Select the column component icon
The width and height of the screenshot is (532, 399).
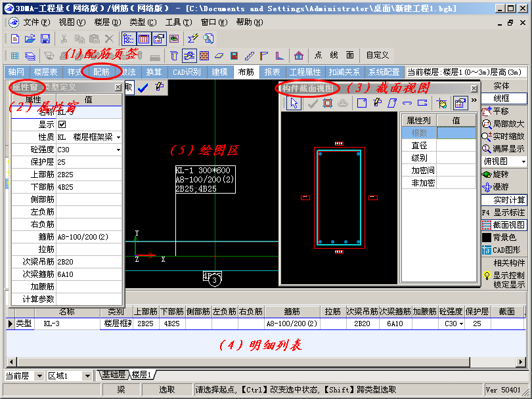pyautogui.click(x=174, y=56)
